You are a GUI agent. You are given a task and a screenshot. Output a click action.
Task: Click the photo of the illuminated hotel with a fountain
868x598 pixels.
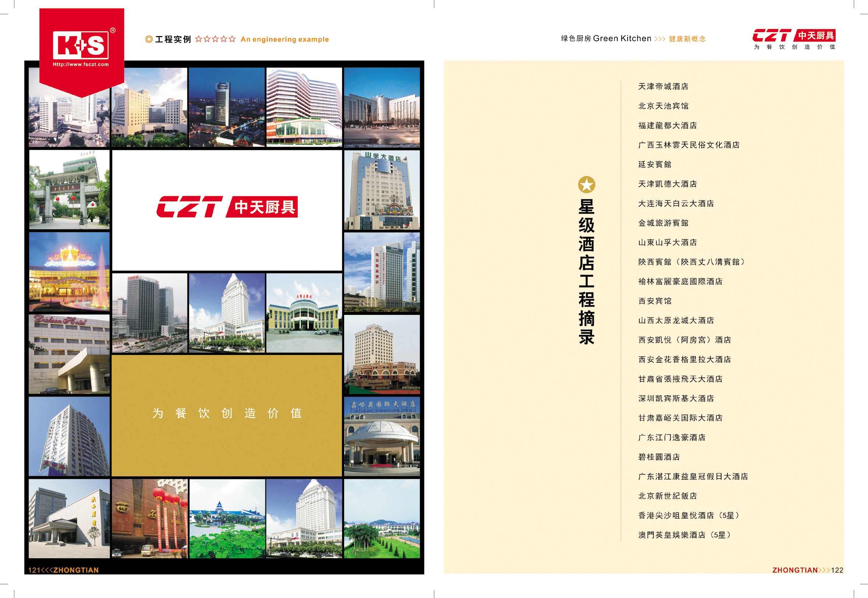69,272
